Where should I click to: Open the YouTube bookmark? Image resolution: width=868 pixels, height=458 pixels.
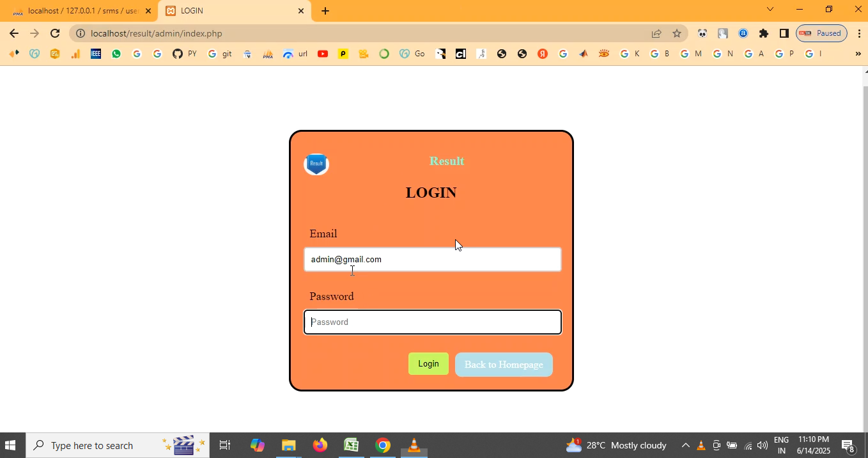323,54
